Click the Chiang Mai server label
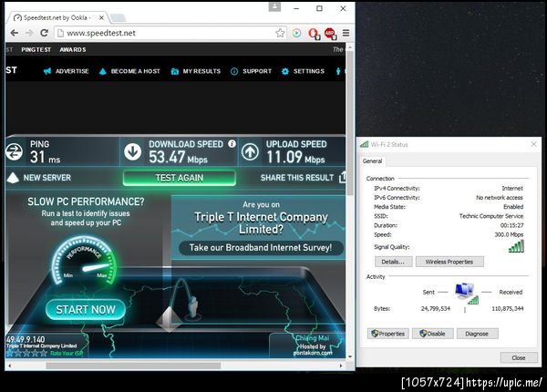The width and height of the screenshot is (547, 392). click(x=312, y=338)
